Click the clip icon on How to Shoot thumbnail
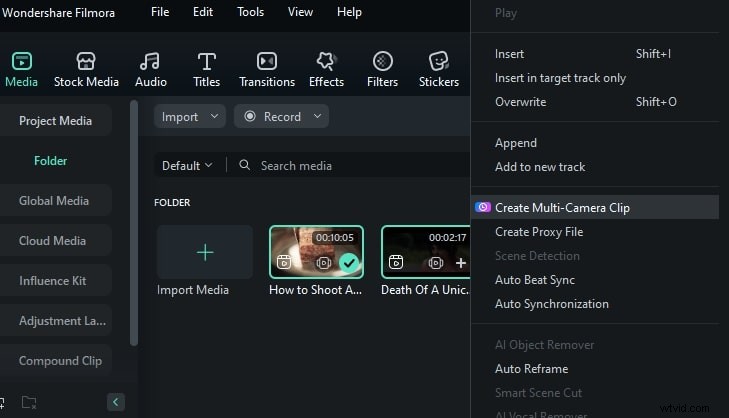 pos(284,263)
